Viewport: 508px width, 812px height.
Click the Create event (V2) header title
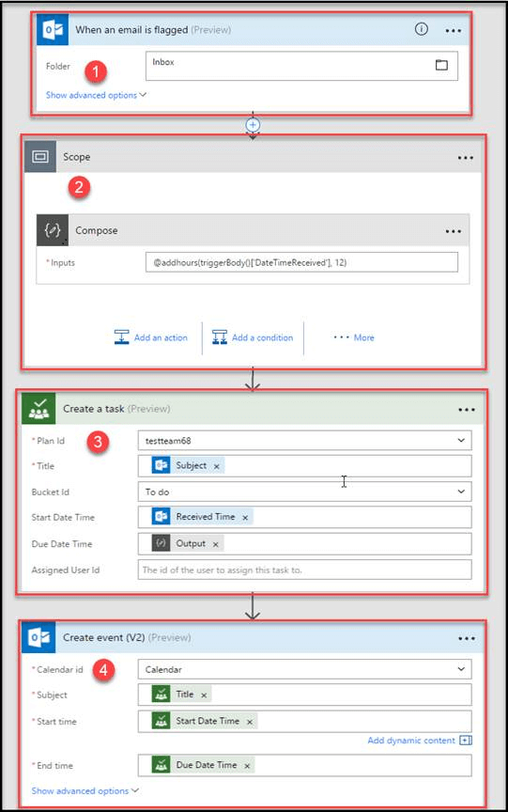tap(103, 638)
